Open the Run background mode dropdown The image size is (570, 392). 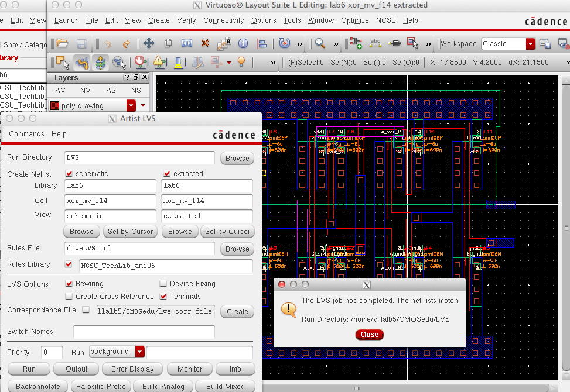click(139, 352)
